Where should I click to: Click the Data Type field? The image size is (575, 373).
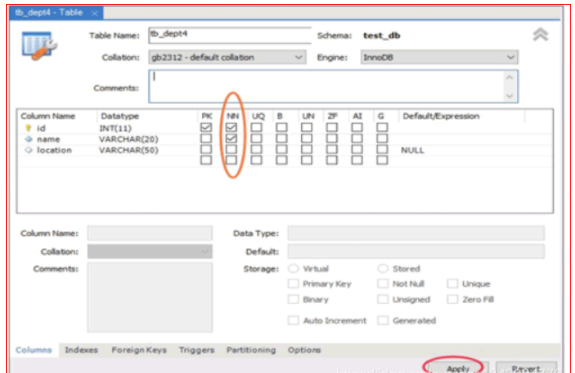click(x=416, y=233)
